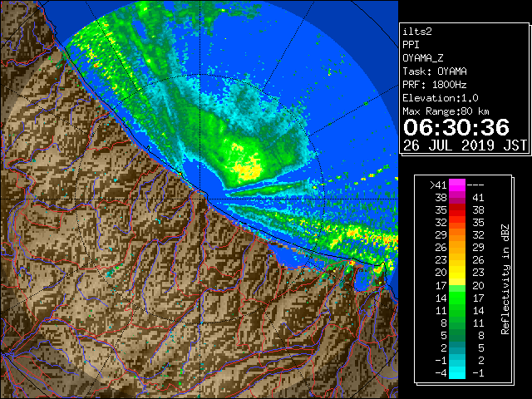This screenshot has height=399, width=532.
Task: Pick the magenta >41 dBZ swatch
Action: pyautogui.click(x=457, y=185)
